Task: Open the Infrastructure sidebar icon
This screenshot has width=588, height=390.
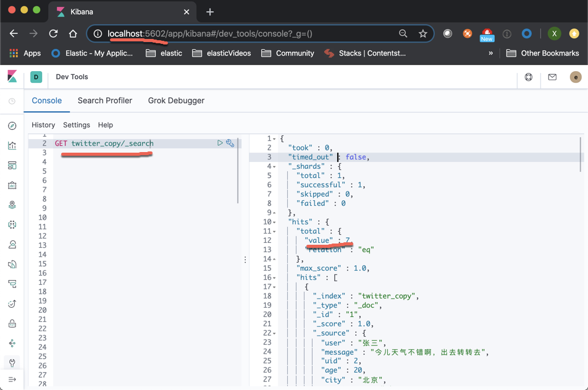Action: (x=12, y=244)
